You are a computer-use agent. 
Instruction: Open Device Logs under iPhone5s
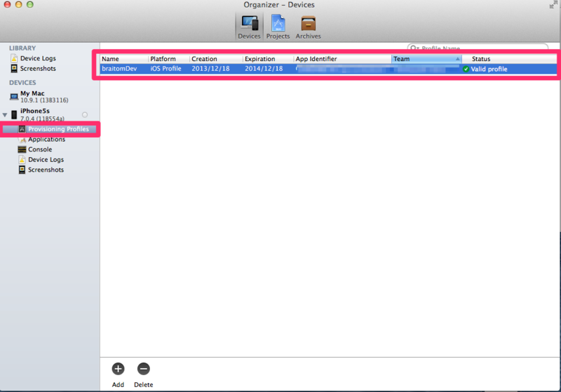[46, 159]
